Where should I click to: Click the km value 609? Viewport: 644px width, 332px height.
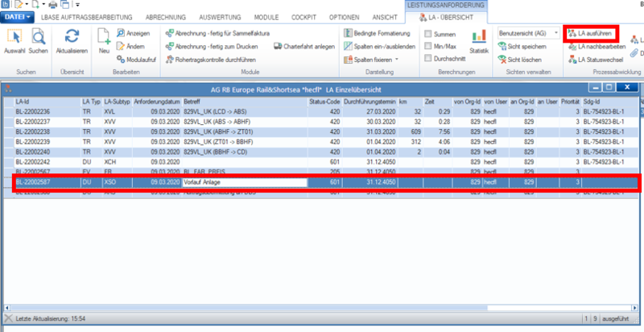415,131
